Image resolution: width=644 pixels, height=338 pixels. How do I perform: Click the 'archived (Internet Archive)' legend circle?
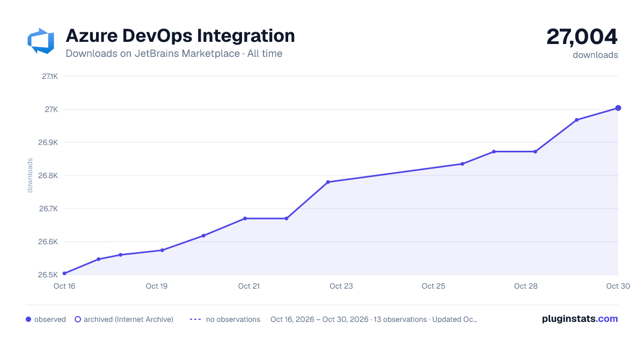(x=78, y=319)
